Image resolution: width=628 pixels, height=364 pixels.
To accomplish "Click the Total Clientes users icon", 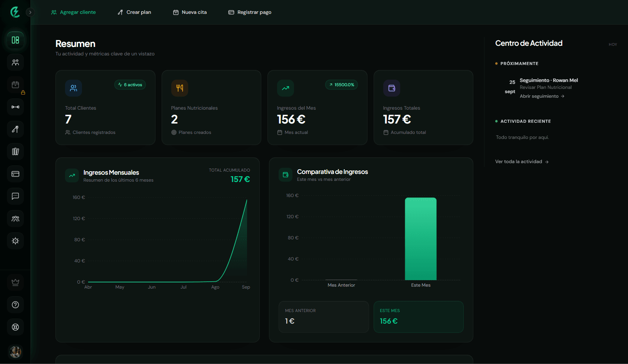I will (x=73, y=88).
